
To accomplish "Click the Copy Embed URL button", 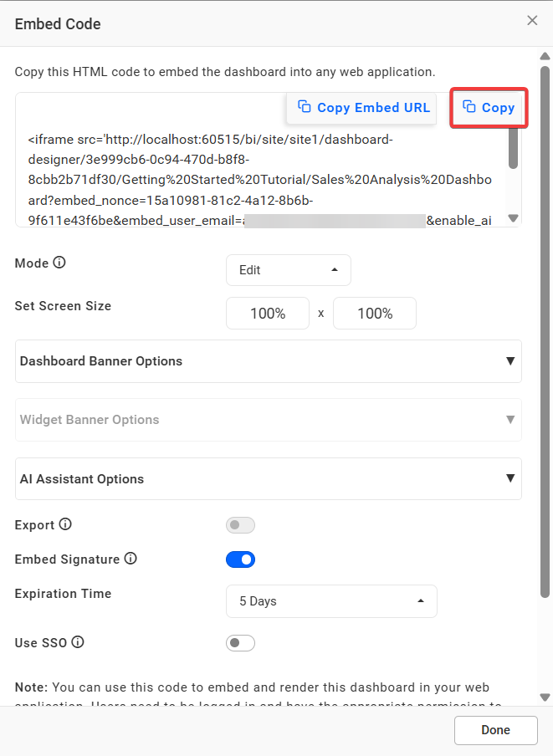I will 363,108.
